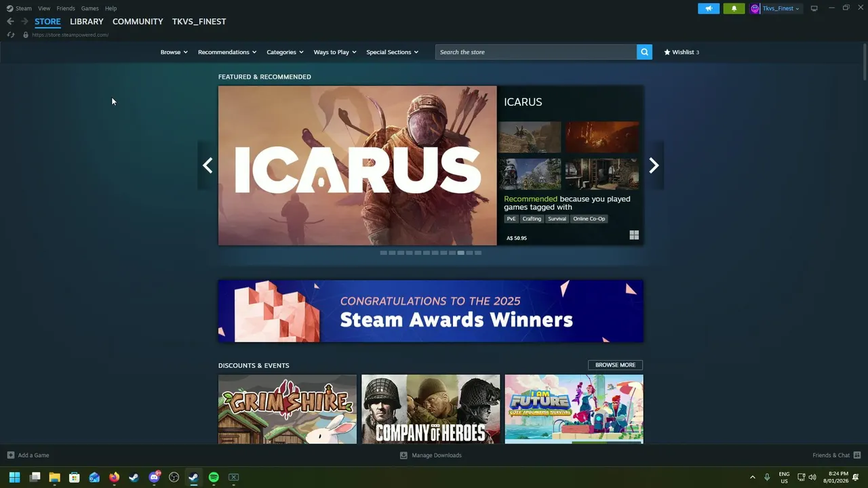This screenshot has width=868, height=488.
Task: Open the TKVS_FINEST profile tab
Action: click(x=199, y=22)
